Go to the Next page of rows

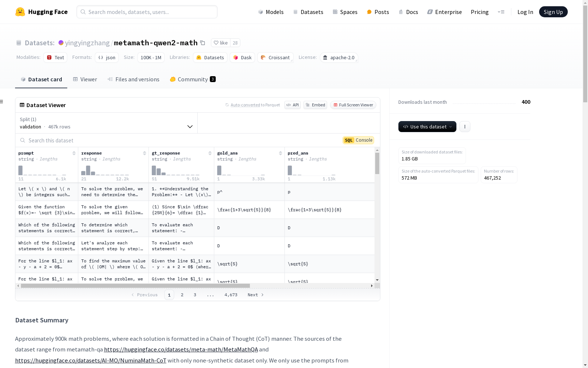coord(256,295)
